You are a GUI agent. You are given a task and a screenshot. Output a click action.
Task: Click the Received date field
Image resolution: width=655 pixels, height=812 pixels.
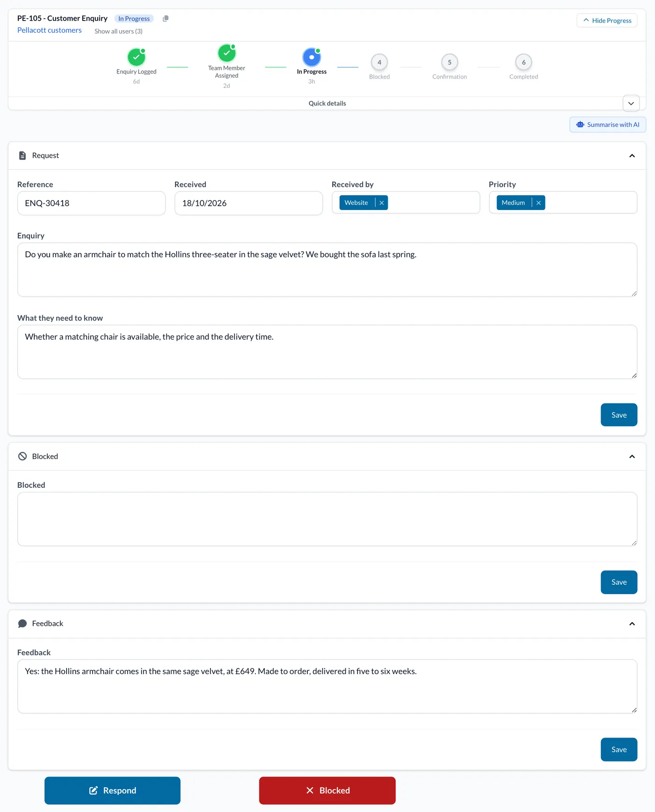pos(248,203)
